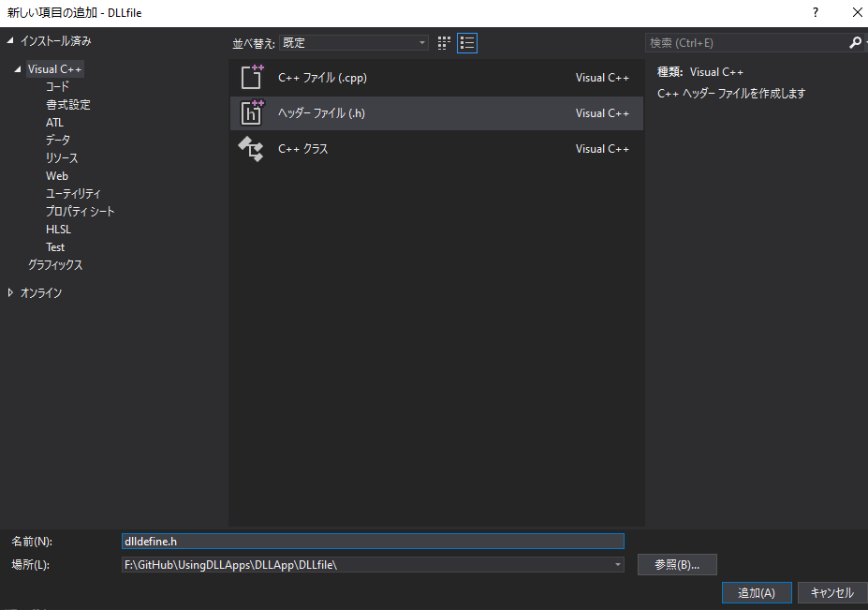Select the ヘッダー ファイル (.h) template icon
The height and width of the screenshot is (610, 868).
[x=252, y=112]
